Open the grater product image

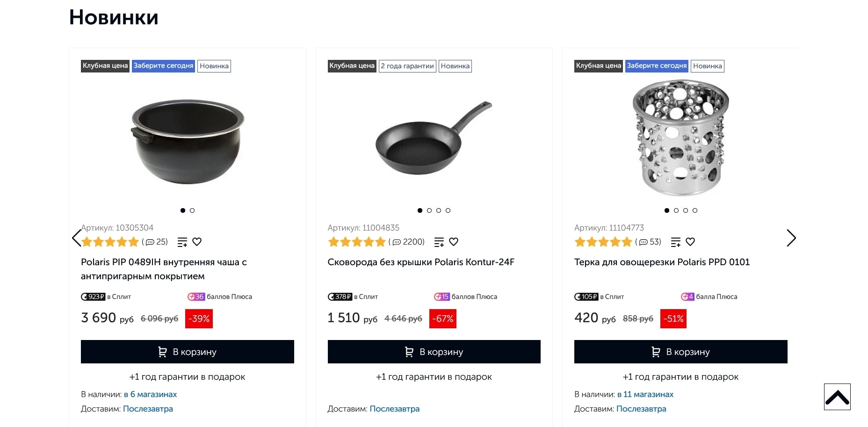(x=680, y=138)
